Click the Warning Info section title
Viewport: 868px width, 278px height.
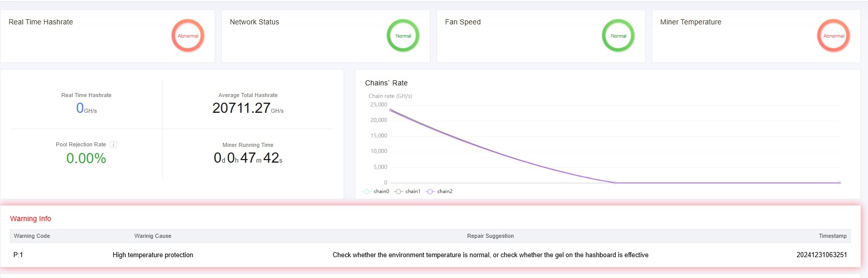click(30, 219)
